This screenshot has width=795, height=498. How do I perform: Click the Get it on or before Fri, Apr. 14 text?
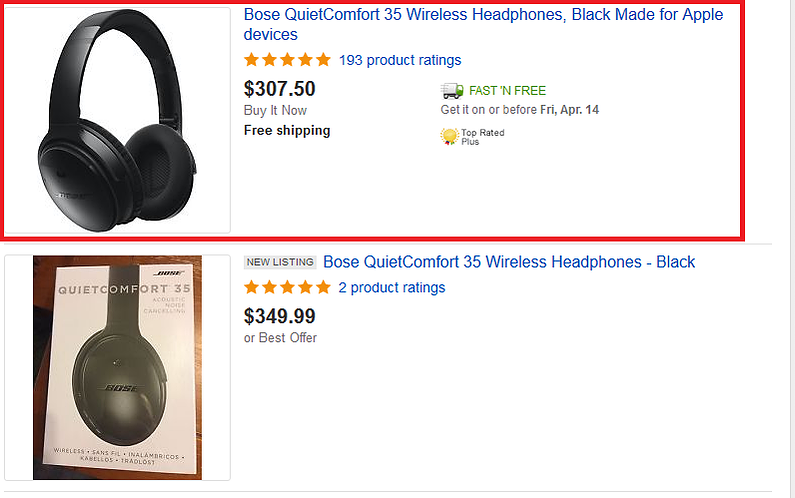click(x=520, y=110)
